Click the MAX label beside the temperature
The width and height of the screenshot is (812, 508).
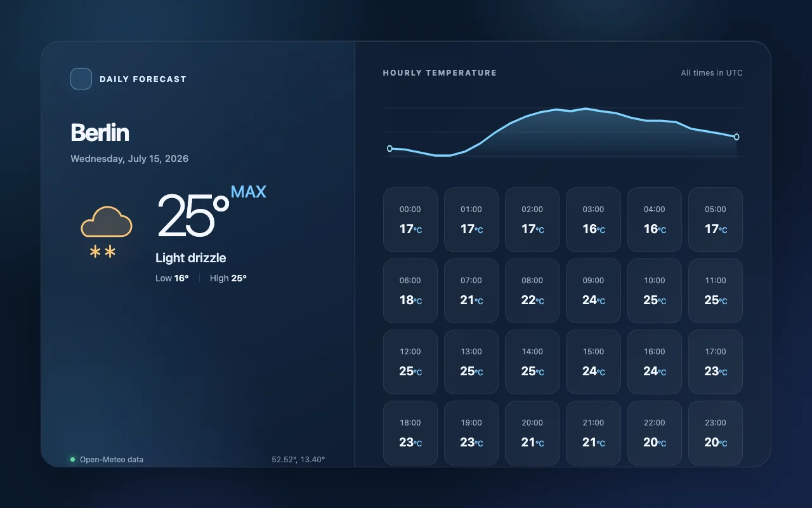(x=249, y=192)
